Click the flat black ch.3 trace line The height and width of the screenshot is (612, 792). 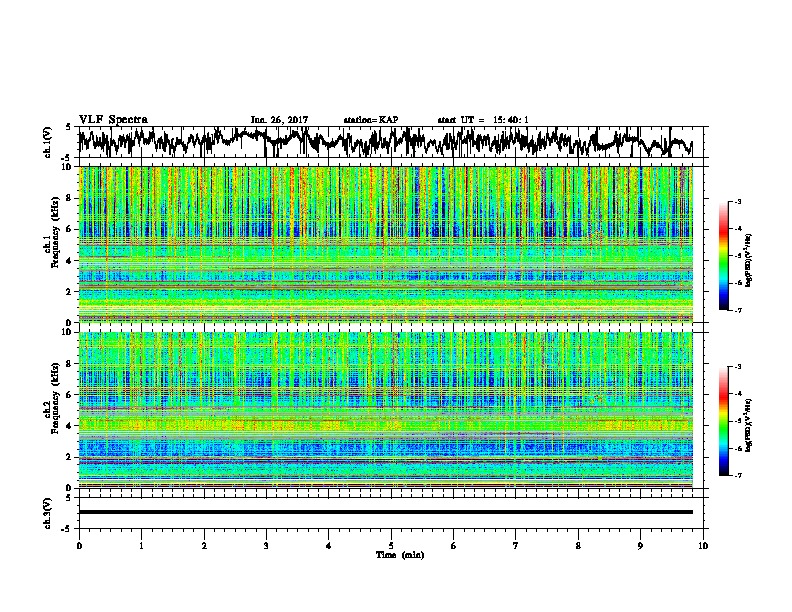[x=385, y=512]
